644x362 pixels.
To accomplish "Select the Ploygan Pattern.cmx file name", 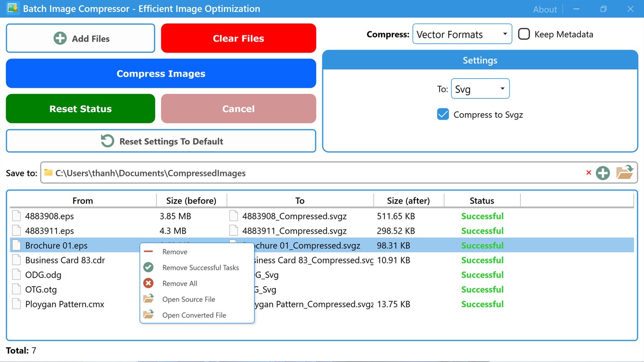I will pyautogui.click(x=65, y=305).
